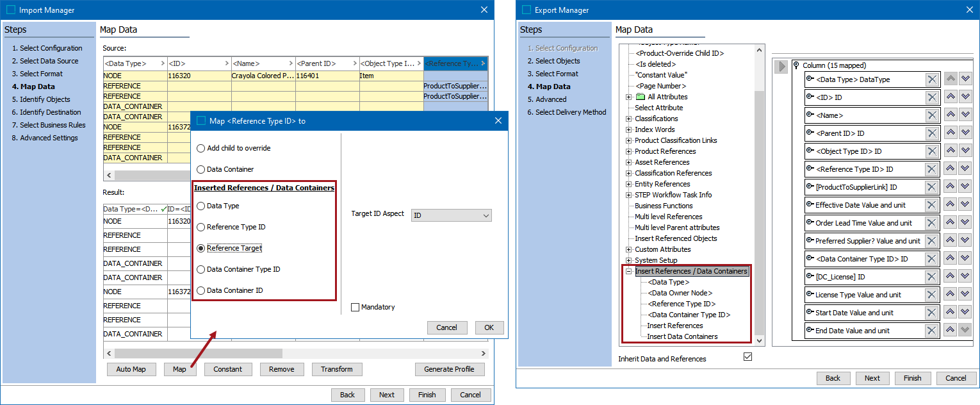Remove the <Name> column mapping
The height and width of the screenshot is (405, 980).
click(932, 115)
